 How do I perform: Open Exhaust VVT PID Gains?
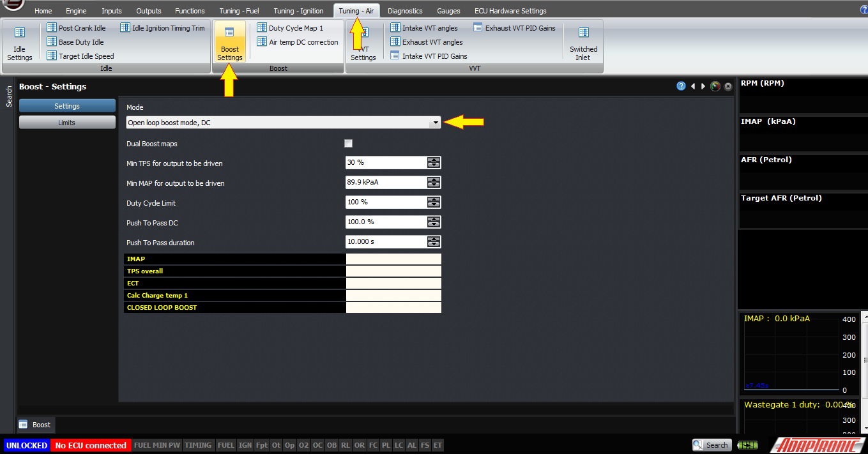(514, 28)
